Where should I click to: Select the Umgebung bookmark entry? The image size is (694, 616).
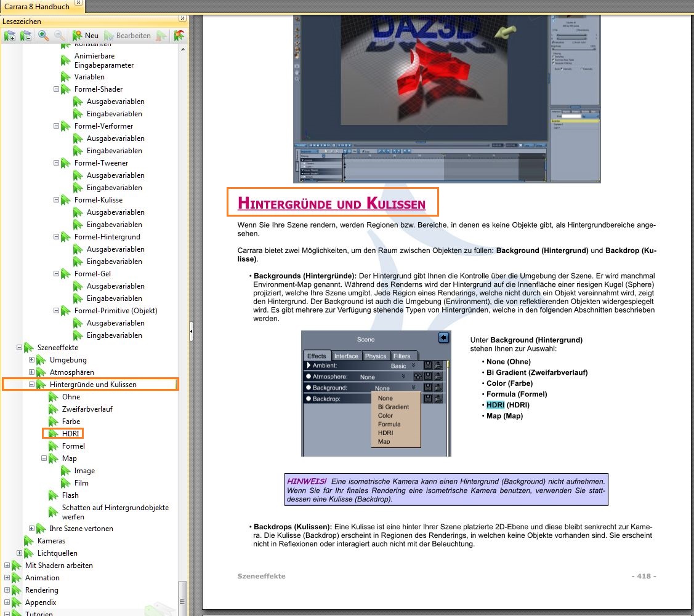pos(68,360)
